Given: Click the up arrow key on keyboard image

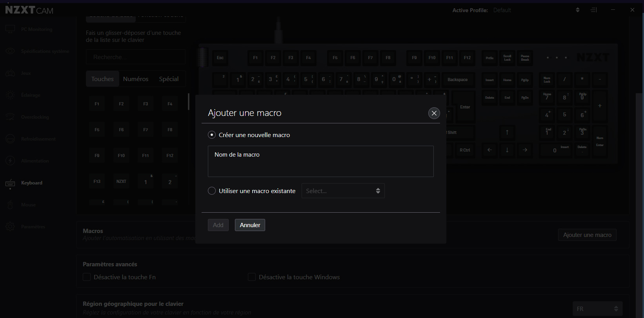Looking at the screenshot, I should pyautogui.click(x=507, y=132).
